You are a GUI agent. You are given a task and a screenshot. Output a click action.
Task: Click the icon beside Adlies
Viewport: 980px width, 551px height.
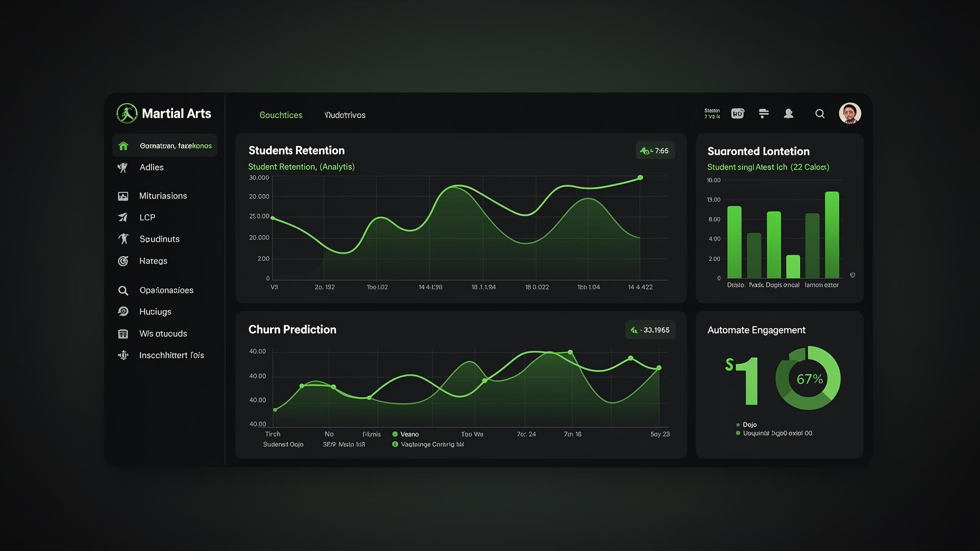[x=122, y=168]
